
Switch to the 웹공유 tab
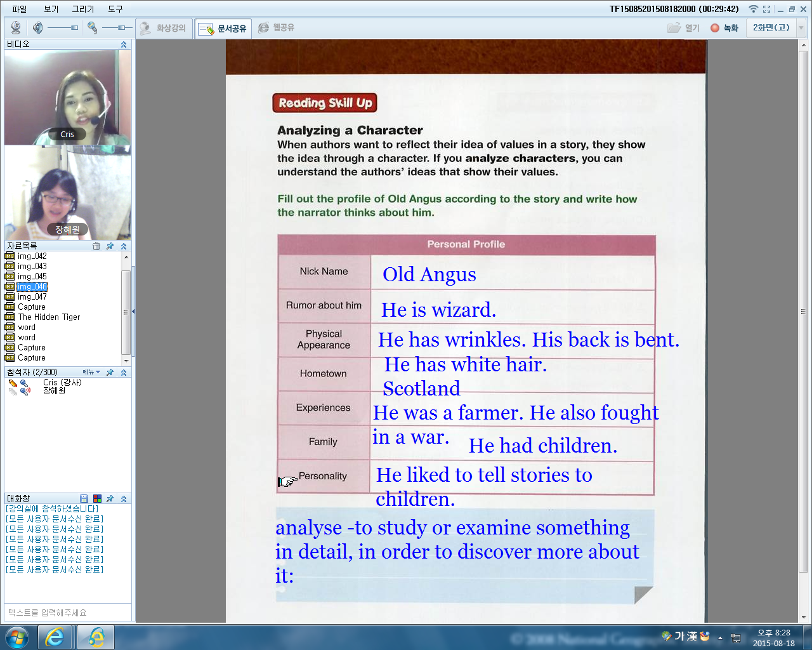[277, 28]
